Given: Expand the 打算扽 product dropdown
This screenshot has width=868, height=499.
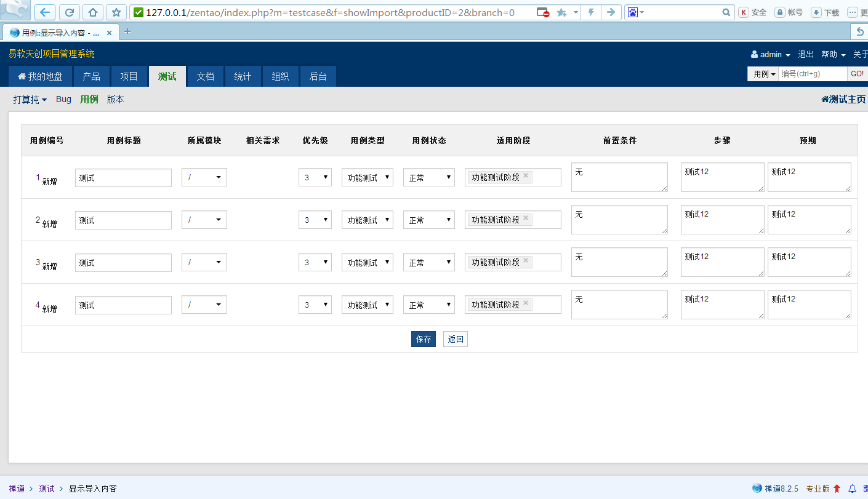Looking at the screenshot, I should (x=30, y=100).
